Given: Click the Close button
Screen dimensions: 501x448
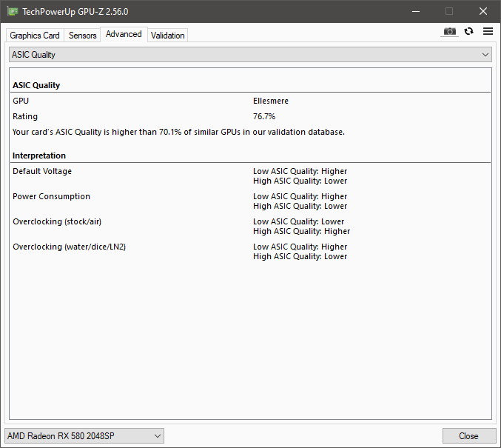Looking at the screenshot, I should 468,436.
